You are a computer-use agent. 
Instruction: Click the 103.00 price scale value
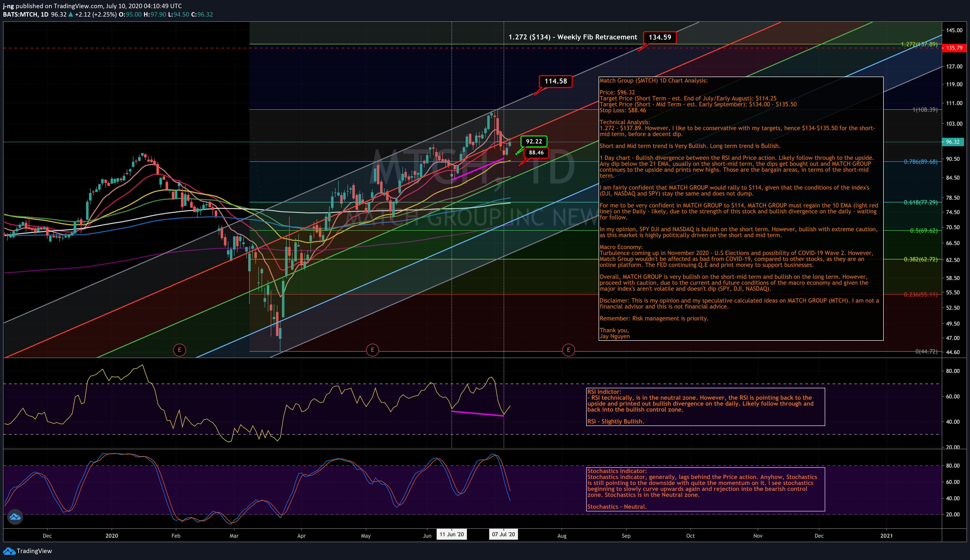(x=954, y=124)
